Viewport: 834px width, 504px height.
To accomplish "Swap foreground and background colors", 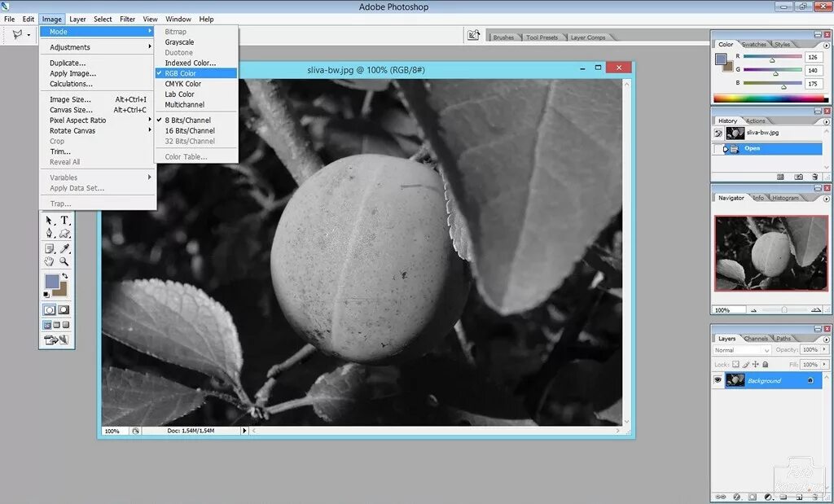I will tap(65, 276).
